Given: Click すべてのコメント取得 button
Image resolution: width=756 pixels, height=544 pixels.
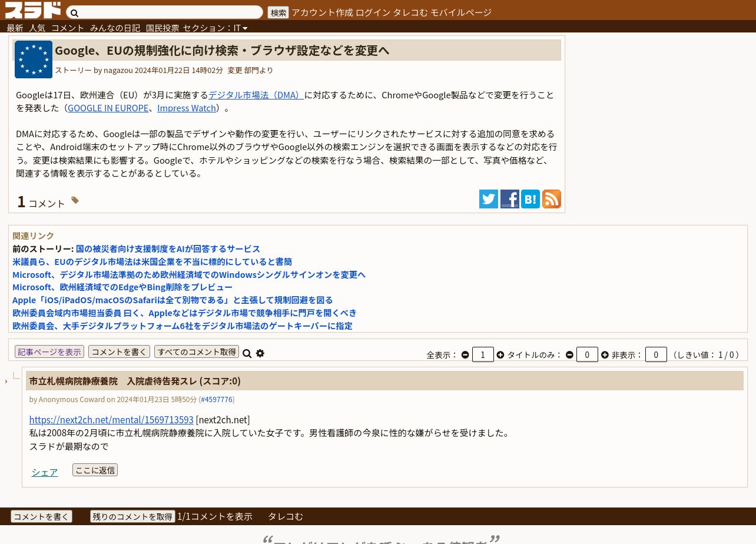Looking at the screenshot, I should (197, 351).
